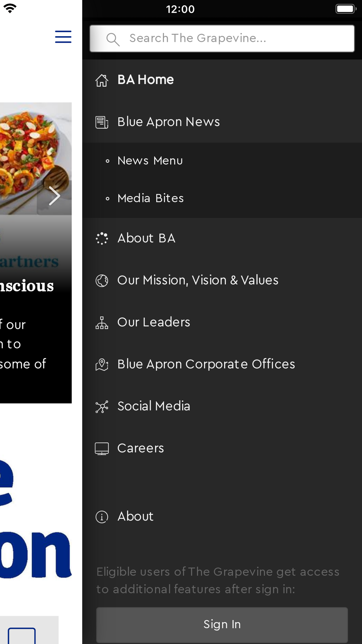This screenshot has height=644, width=362.
Task: Open the BA Home menu item
Action: tap(222, 80)
